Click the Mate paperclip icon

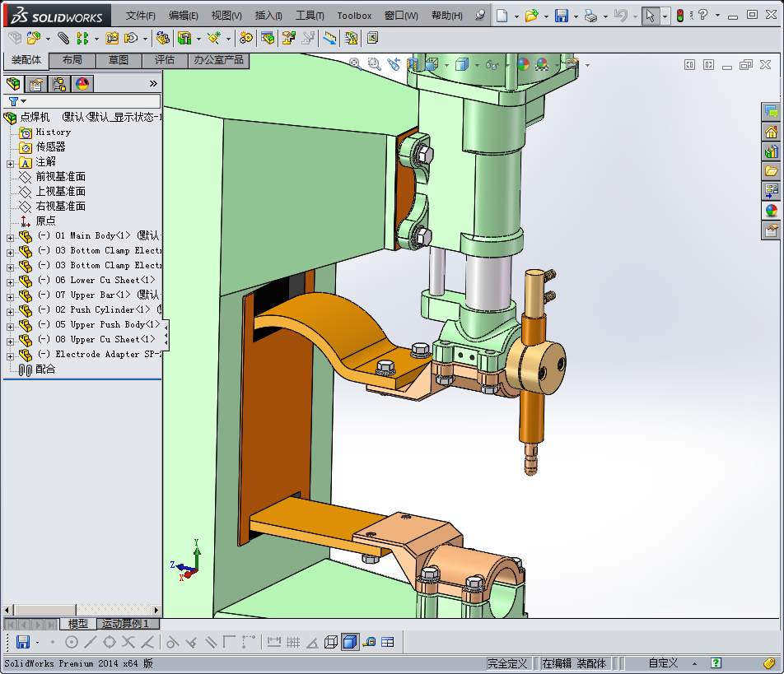point(63,38)
